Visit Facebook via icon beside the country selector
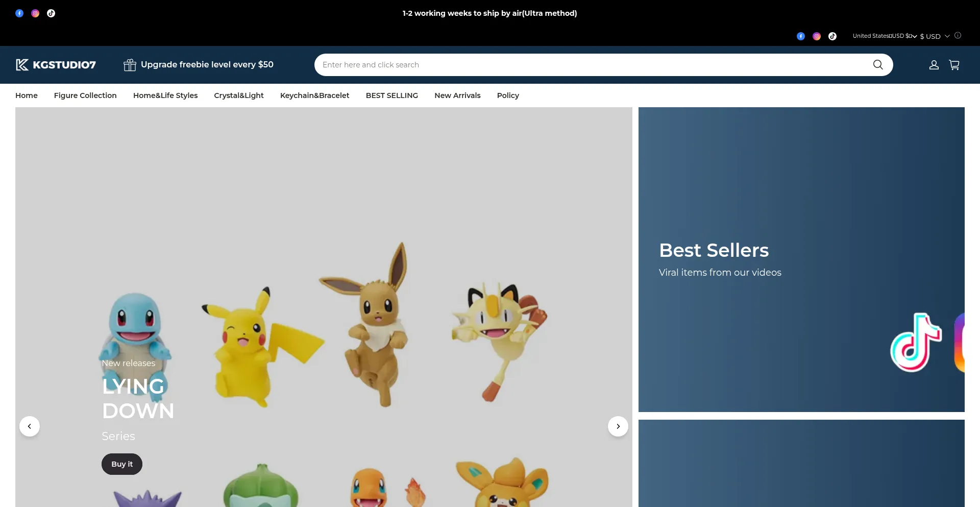Screen dimensions: 980x507 pyautogui.click(x=801, y=36)
